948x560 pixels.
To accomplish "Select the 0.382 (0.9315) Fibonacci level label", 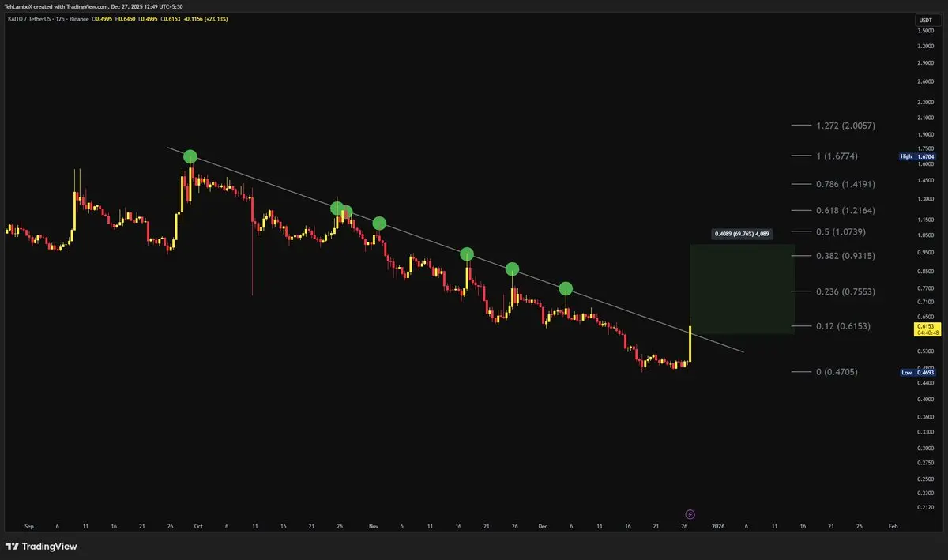I will click(846, 256).
